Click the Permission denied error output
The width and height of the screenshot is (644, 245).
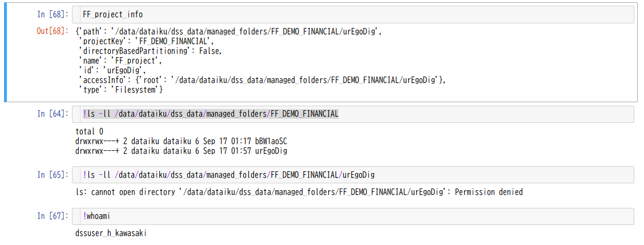click(299, 192)
